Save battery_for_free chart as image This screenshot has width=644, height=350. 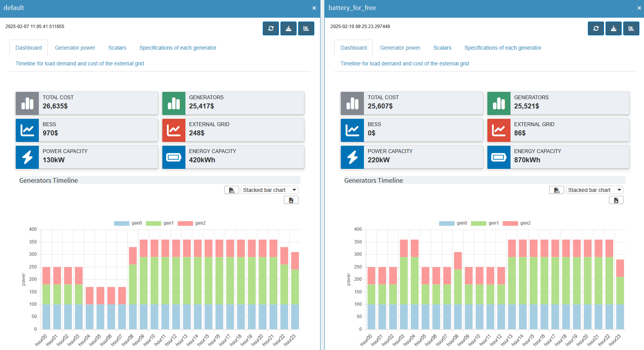tap(616, 200)
